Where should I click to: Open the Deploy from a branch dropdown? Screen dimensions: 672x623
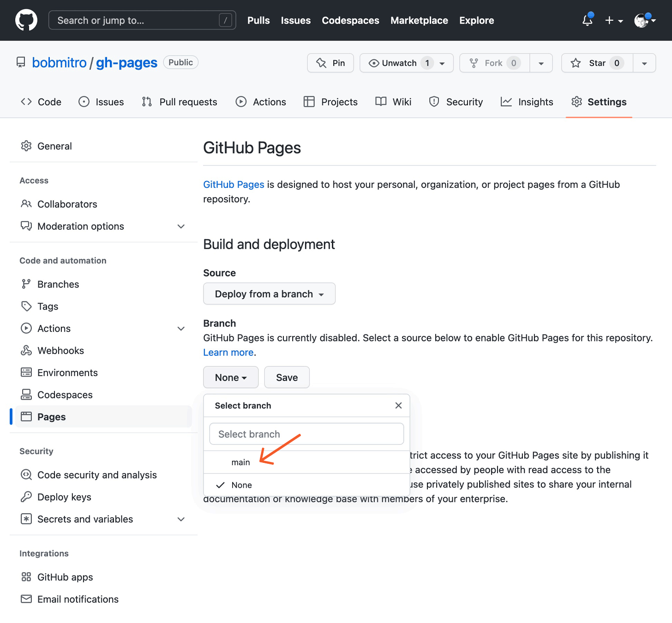(x=269, y=294)
